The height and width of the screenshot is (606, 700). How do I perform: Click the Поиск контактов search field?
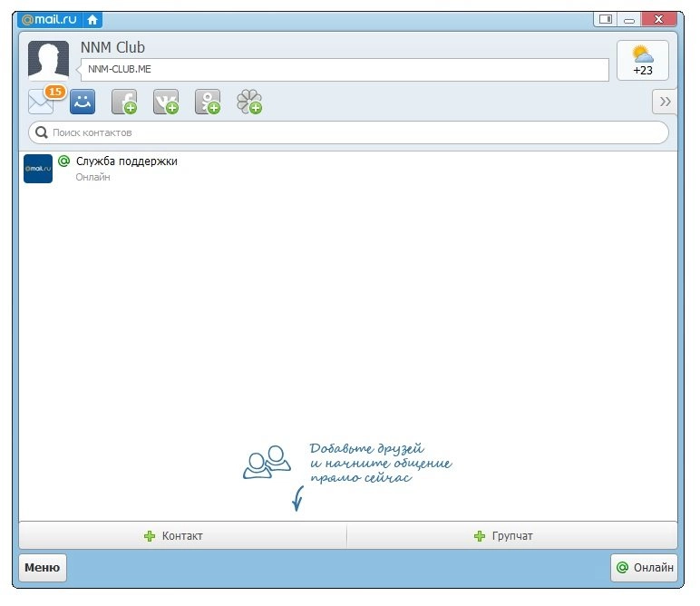click(x=348, y=132)
